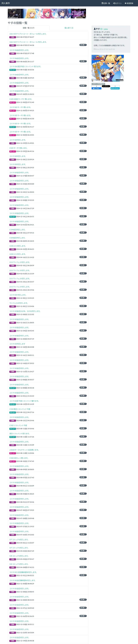138x644 pixels.
Task: Select the 投稿一覧 (1117) tab
Action: (29, 28)
